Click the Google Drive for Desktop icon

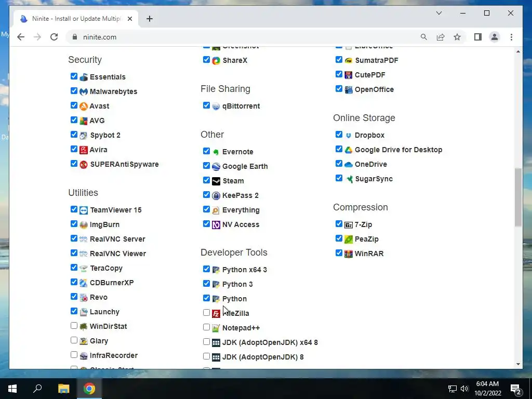349,150
